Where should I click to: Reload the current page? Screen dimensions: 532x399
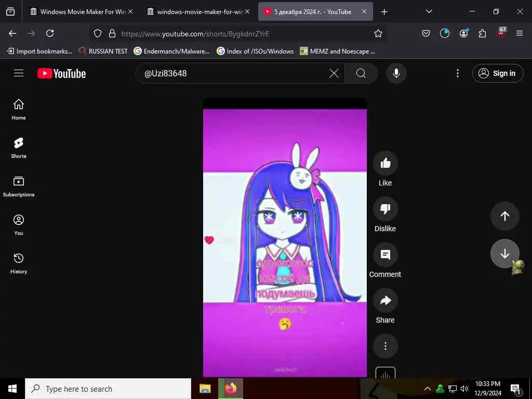pos(50,33)
